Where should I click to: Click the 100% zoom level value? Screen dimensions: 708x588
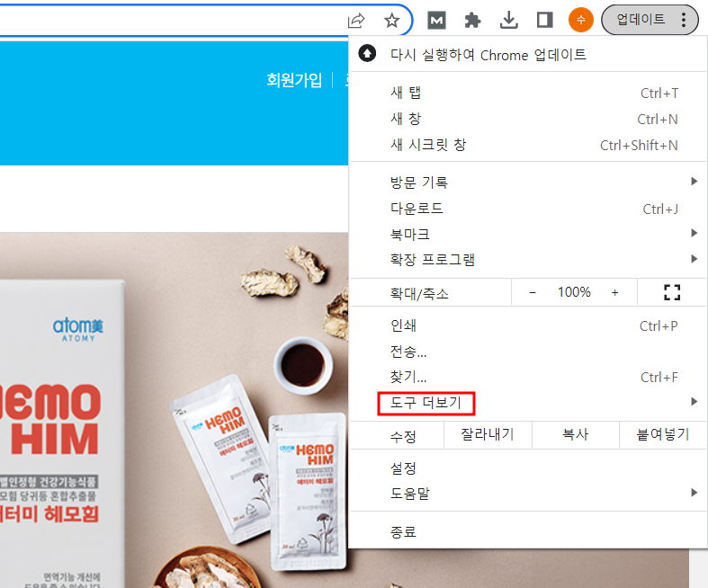tap(574, 292)
